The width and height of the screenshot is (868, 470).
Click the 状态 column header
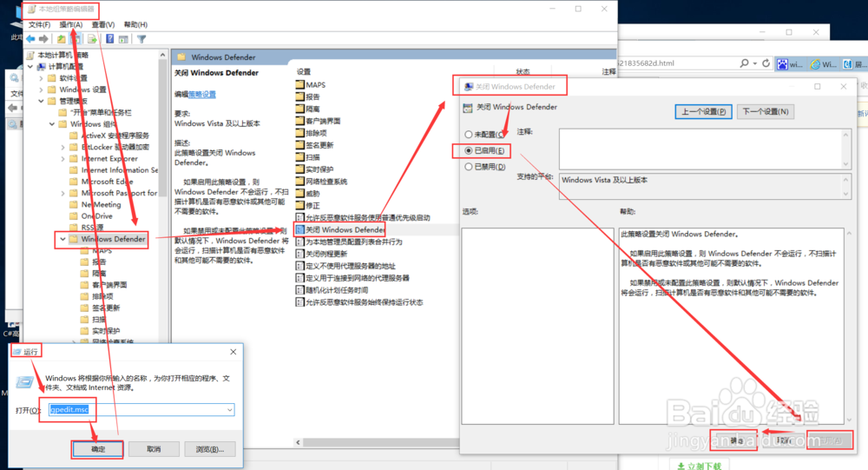[x=523, y=71]
